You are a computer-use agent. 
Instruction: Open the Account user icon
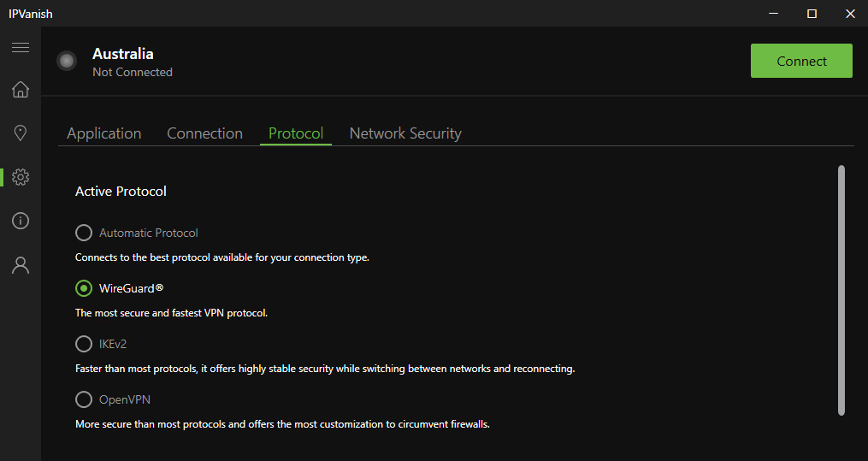point(21,265)
